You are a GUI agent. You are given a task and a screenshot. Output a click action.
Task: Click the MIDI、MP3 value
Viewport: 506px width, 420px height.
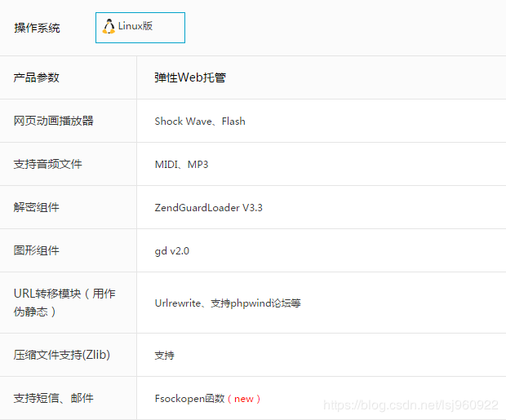(181, 165)
